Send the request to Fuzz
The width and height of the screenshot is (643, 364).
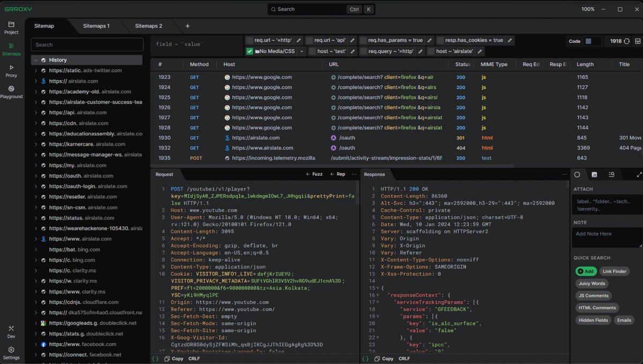[314, 174]
